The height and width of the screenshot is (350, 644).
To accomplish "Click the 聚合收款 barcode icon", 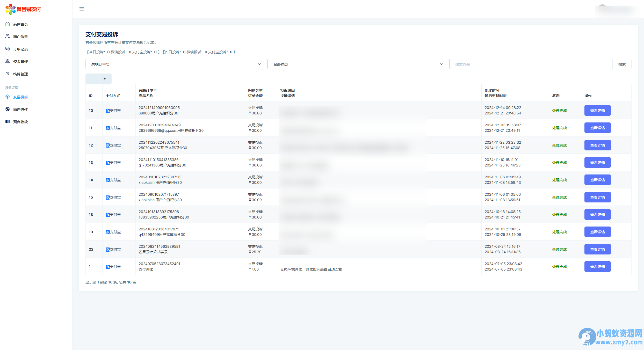I will pyautogui.click(x=8, y=122).
